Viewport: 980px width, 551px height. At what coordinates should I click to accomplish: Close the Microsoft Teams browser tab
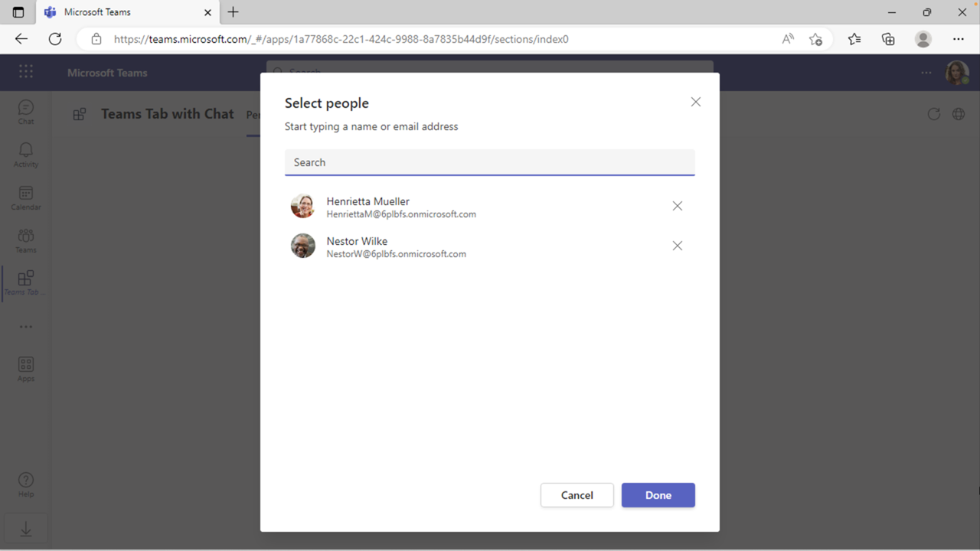(207, 12)
